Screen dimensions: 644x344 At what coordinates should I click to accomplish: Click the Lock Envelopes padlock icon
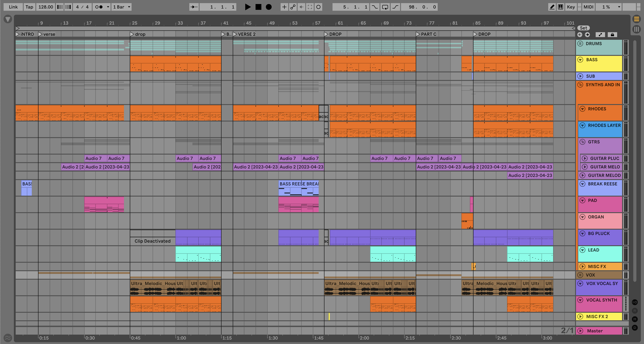[x=612, y=35]
